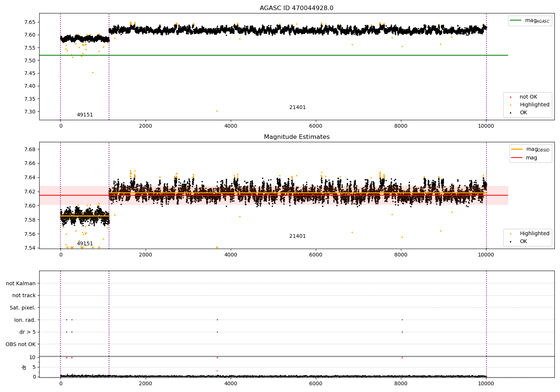This screenshot has width=560, height=392.
Task: Click the 'not Kalman' row label
Action: tap(21, 283)
